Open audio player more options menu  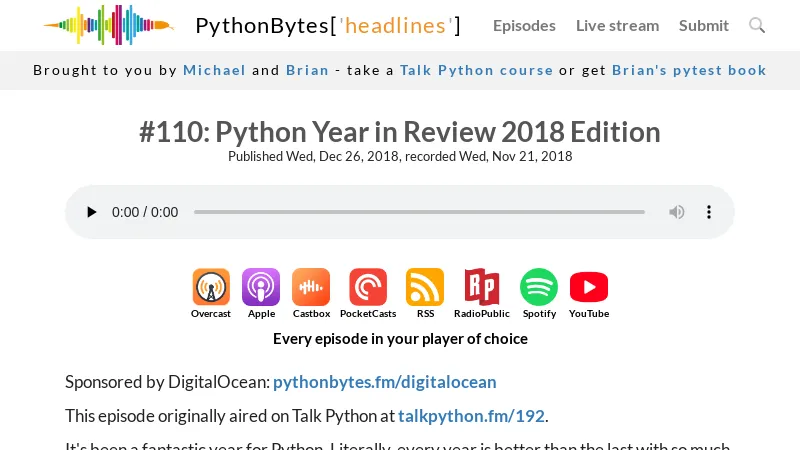pyautogui.click(x=709, y=212)
